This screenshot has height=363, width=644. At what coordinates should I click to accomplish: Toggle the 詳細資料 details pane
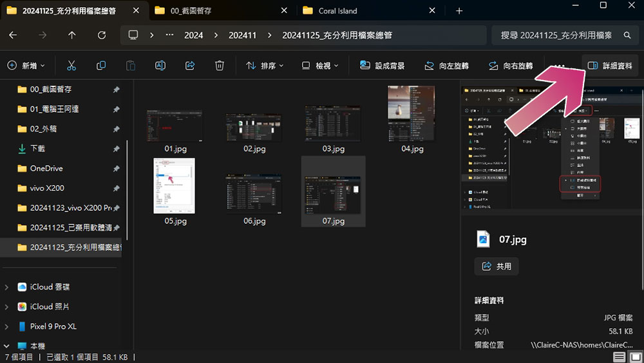pyautogui.click(x=610, y=66)
